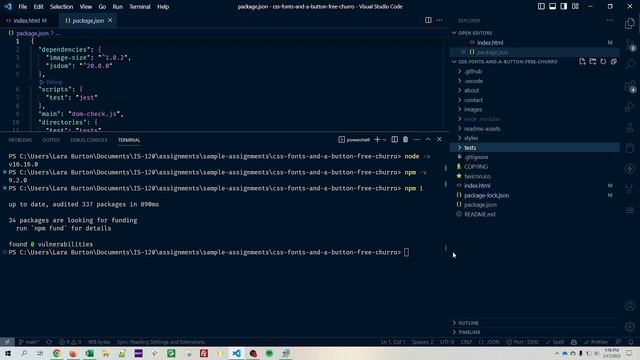Collapse all folders in the explorer
This screenshot has height=360, width=640.
tap(614, 62)
